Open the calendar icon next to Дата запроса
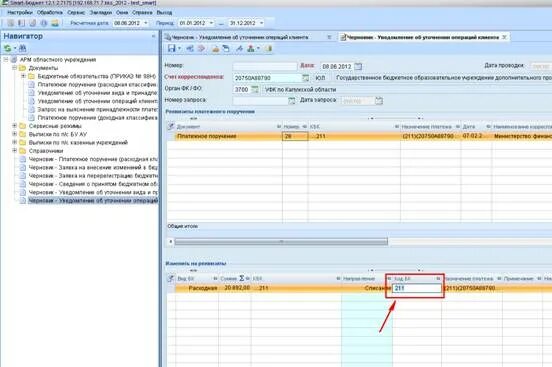Image resolution: width=552 pixels, height=367 pixels. 379,101
